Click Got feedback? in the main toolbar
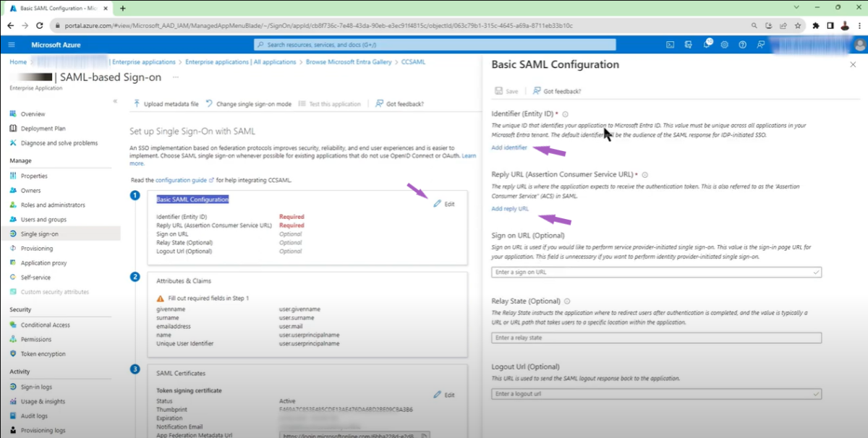Screen dimensions: 868x438 pyautogui.click(x=399, y=104)
